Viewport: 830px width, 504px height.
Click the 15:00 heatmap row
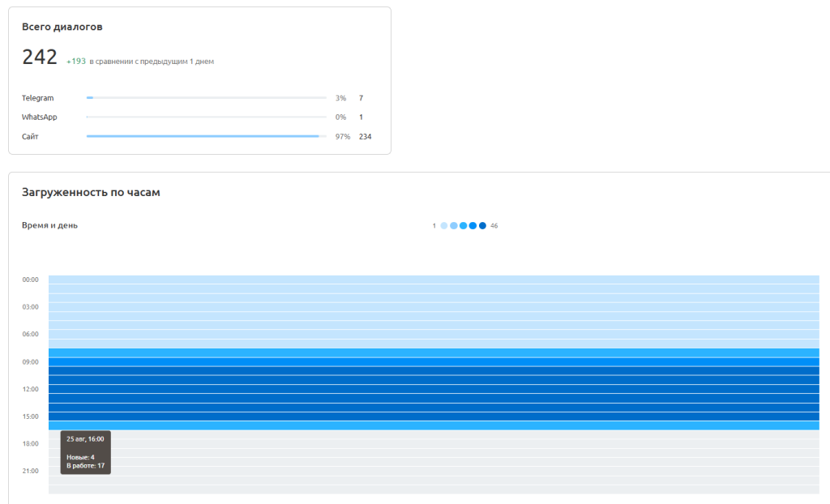coord(434,416)
